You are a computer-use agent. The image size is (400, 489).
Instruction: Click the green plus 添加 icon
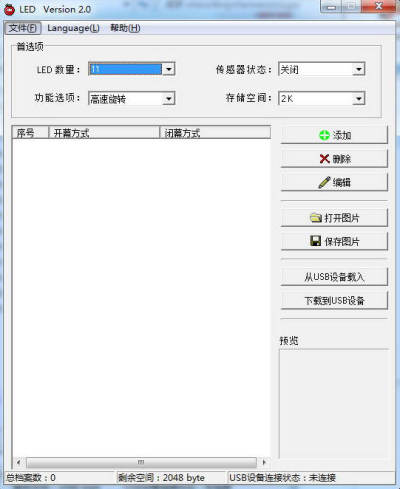tap(324, 135)
